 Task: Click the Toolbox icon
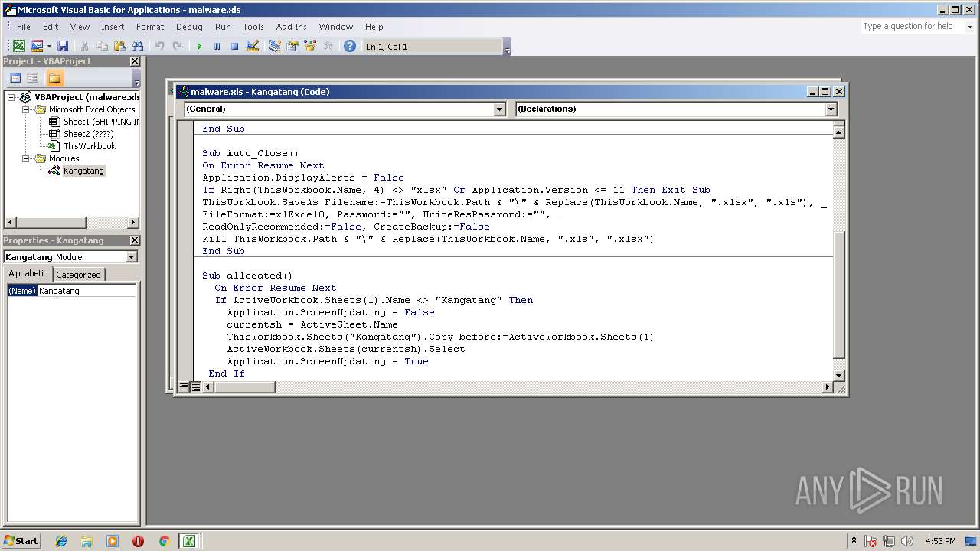(x=328, y=47)
